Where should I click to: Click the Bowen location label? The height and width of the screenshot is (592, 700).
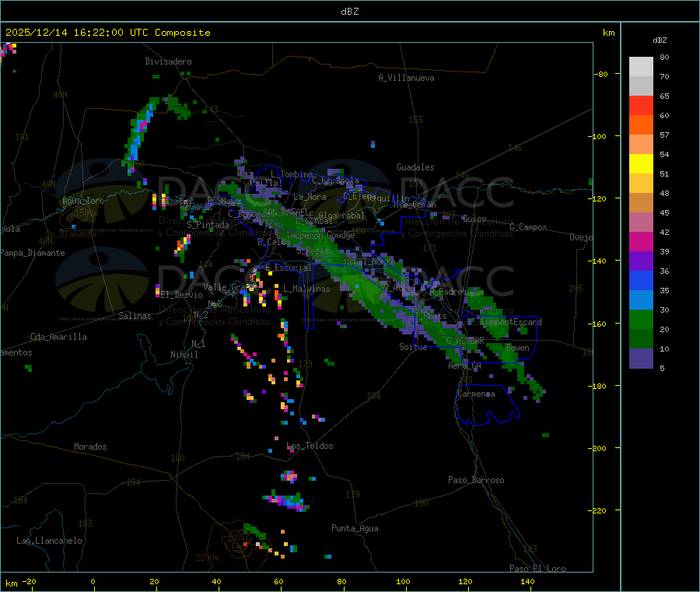click(517, 348)
